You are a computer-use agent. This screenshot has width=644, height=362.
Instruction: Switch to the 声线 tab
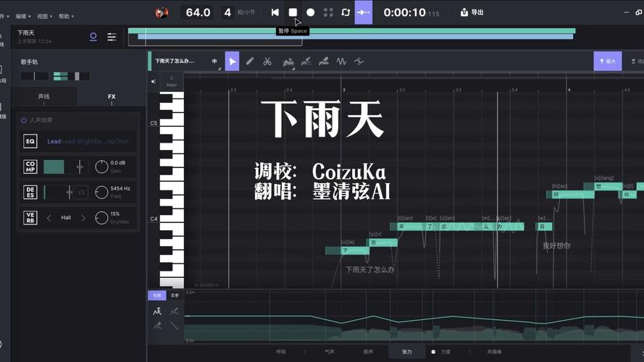(43, 96)
